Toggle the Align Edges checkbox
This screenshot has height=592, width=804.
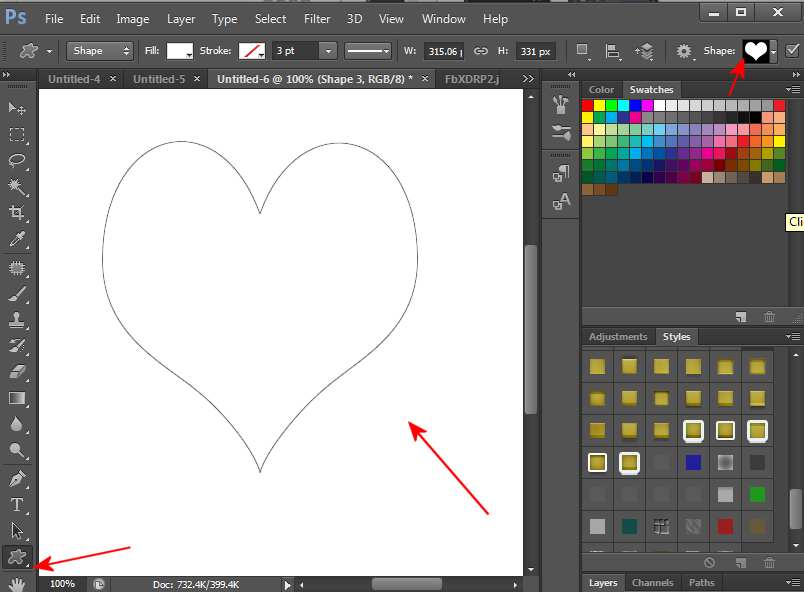pyautogui.click(x=793, y=51)
